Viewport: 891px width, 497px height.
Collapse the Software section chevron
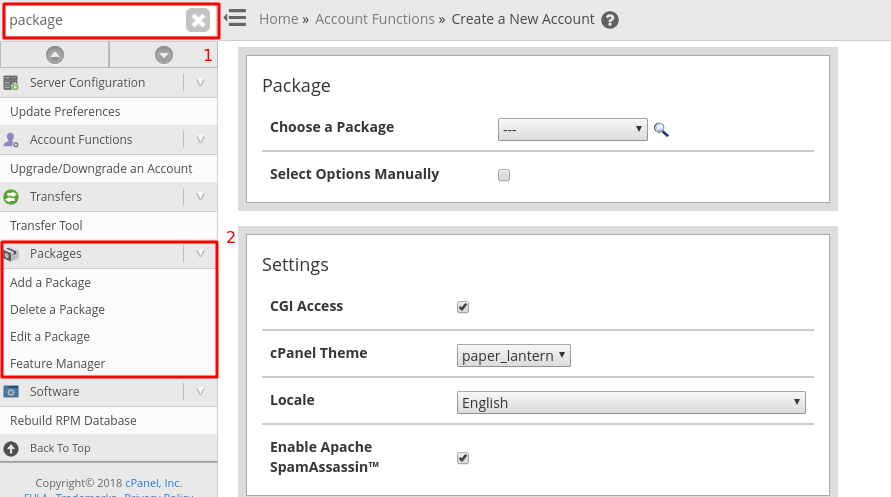200,391
